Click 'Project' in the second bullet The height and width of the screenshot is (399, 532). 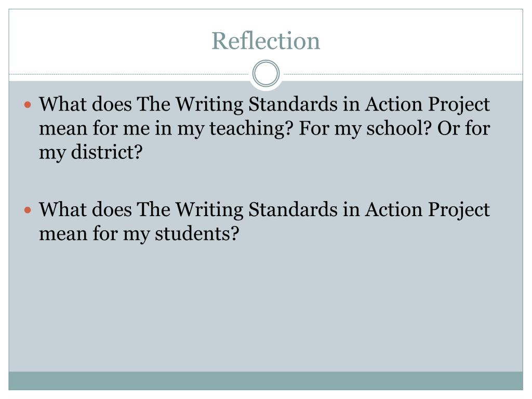coord(459,210)
